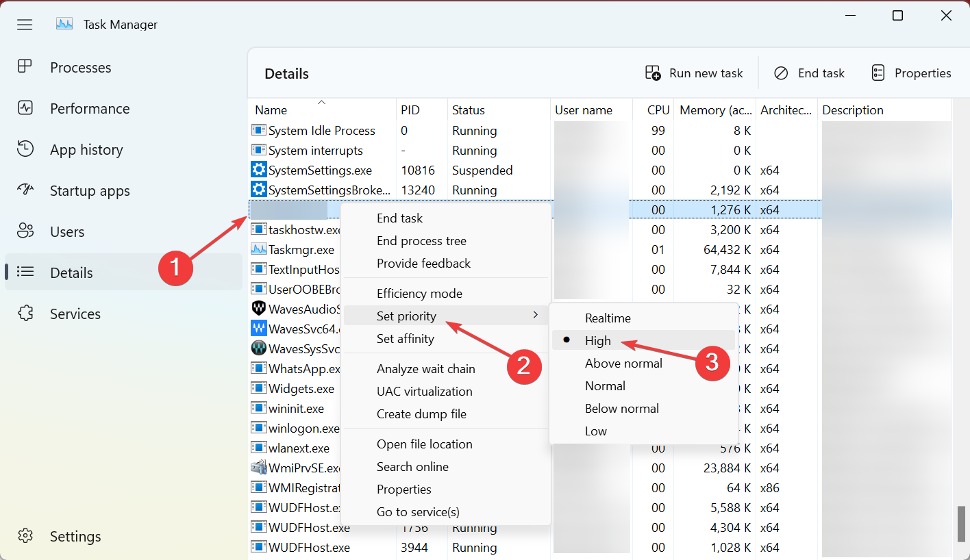The width and height of the screenshot is (970, 560).
Task: Select the winlogon.exe process
Action: click(x=304, y=429)
